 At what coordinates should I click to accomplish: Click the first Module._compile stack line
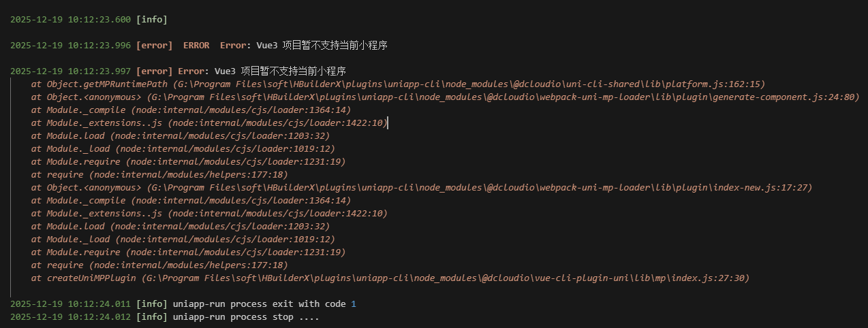191,110
